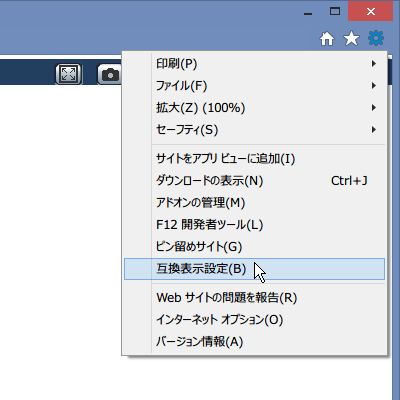Maximize the browser window
Screen dimensions: 400x400
(x=335, y=11)
